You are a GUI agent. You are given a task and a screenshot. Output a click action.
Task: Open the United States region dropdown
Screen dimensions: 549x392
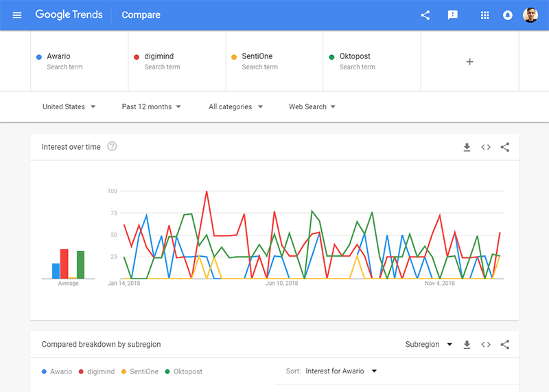click(x=69, y=106)
